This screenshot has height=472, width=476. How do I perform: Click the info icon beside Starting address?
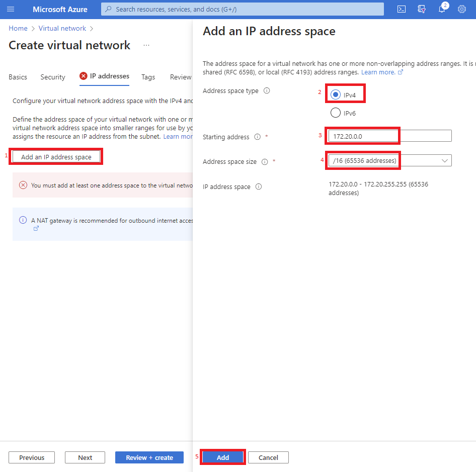tap(257, 137)
